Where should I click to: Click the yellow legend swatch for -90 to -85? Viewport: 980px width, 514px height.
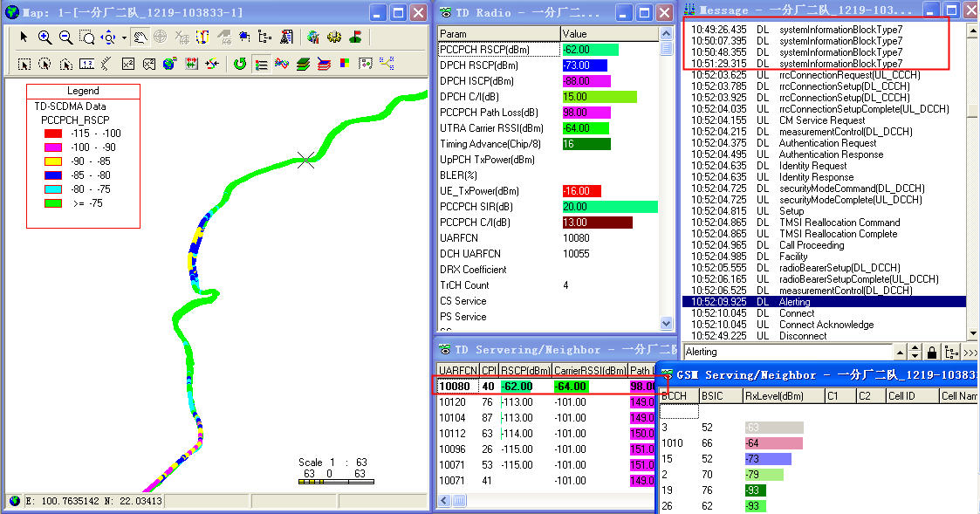click(53, 161)
